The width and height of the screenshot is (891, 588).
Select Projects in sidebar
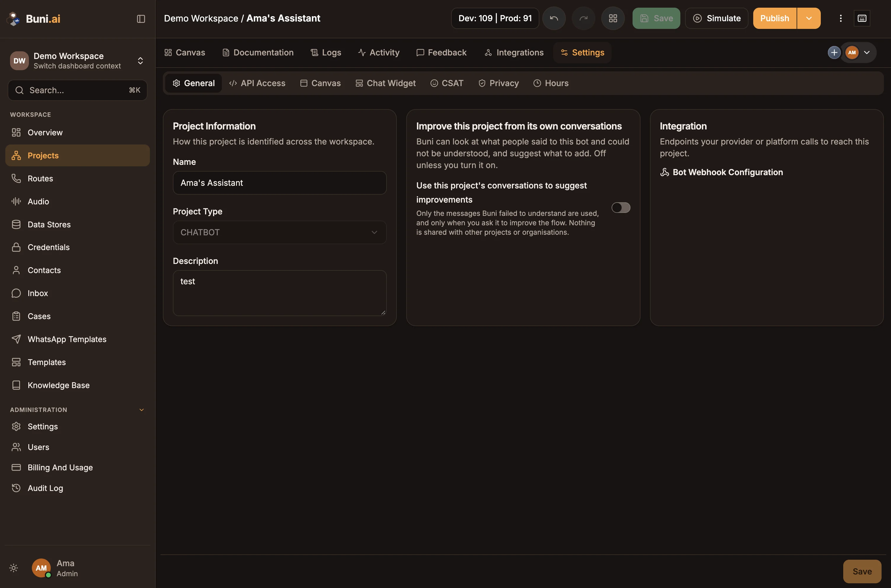point(77,155)
